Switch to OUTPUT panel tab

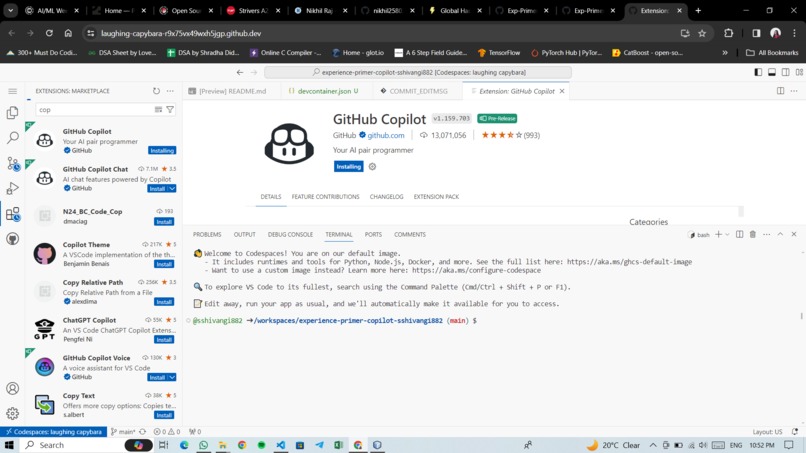(x=245, y=234)
